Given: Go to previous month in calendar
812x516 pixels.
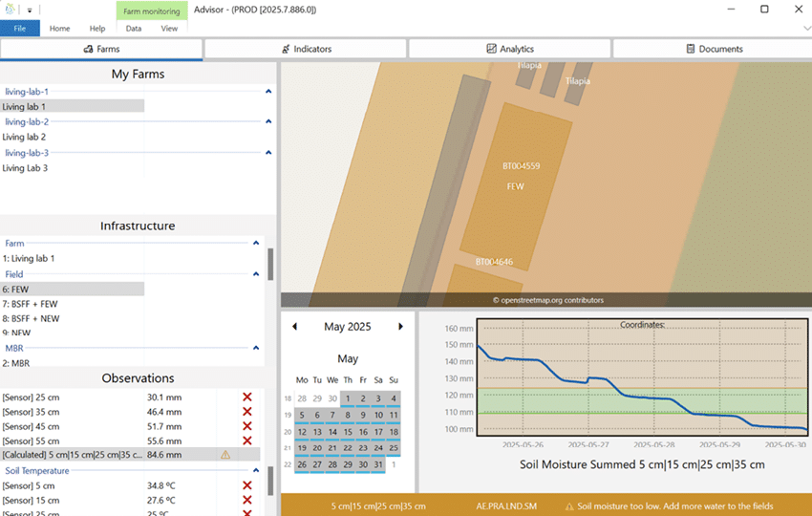Looking at the screenshot, I should 294,327.
